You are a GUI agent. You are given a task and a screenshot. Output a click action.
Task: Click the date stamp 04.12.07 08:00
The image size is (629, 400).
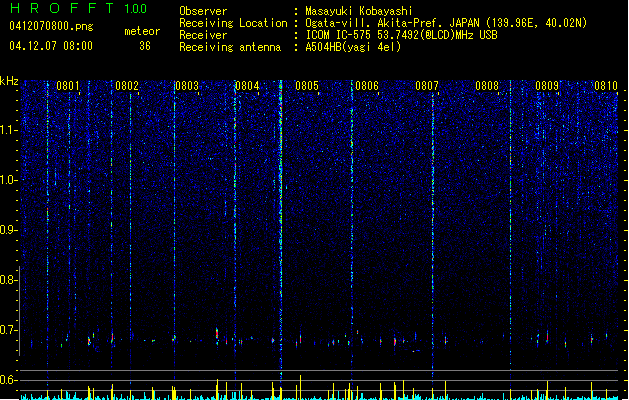tap(51, 46)
